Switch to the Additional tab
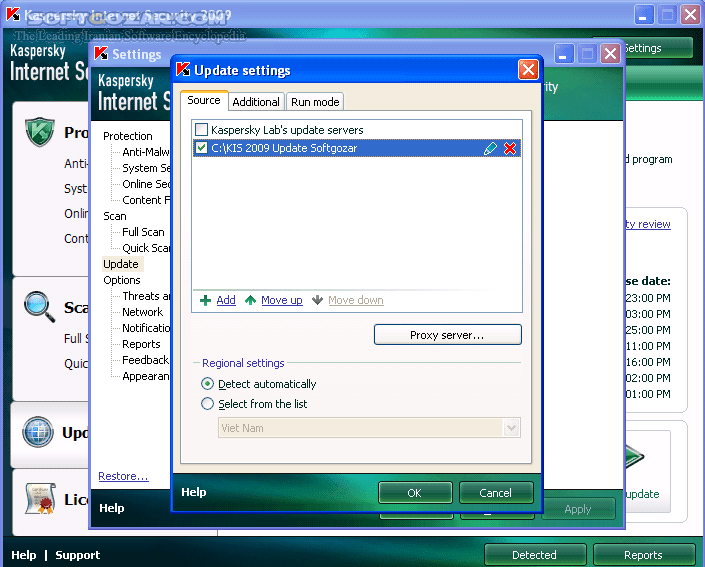705x567 pixels. tap(256, 102)
